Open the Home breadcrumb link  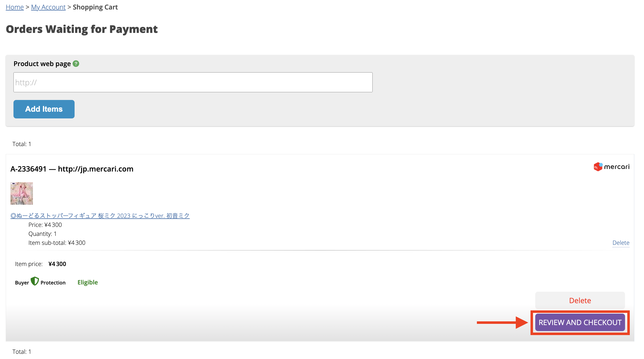(15, 7)
